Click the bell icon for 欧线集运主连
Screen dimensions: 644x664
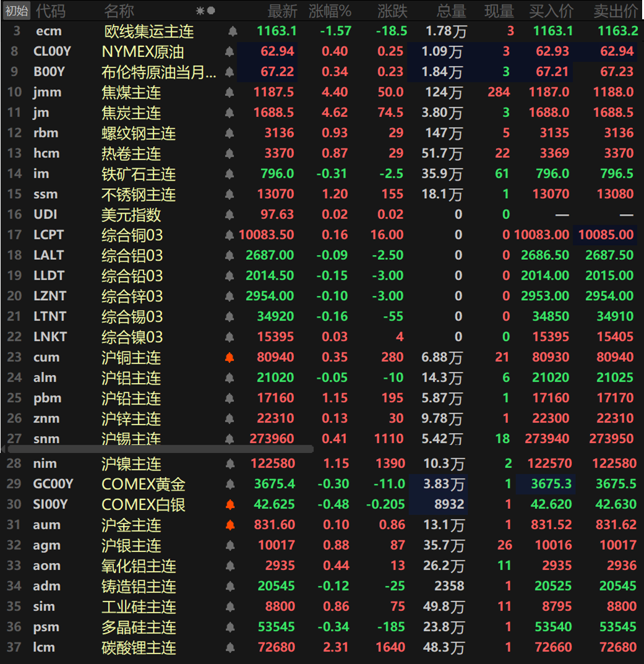pos(232,31)
